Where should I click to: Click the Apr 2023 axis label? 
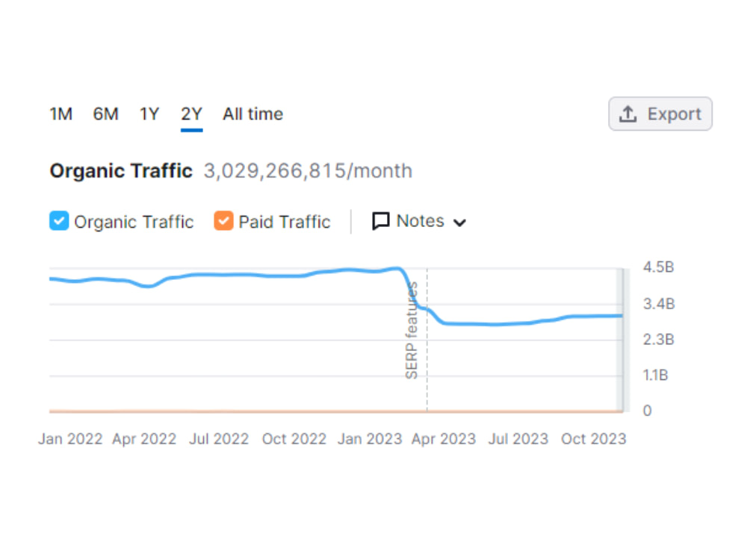[x=444, y=438]
